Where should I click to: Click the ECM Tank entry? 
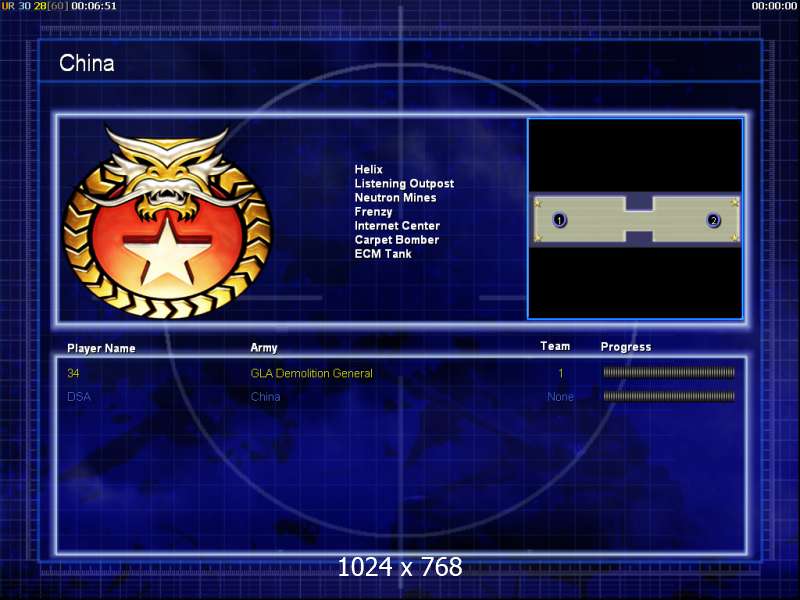383,254
